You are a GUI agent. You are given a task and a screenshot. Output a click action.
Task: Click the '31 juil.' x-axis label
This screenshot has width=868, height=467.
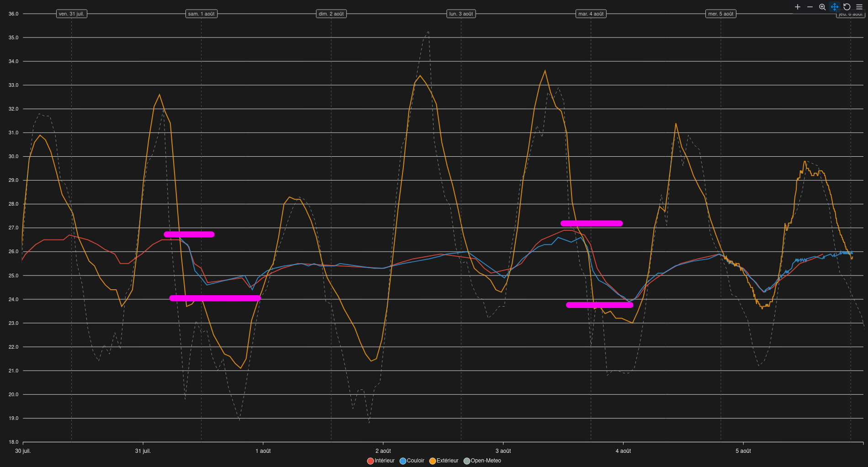(143, 451)
